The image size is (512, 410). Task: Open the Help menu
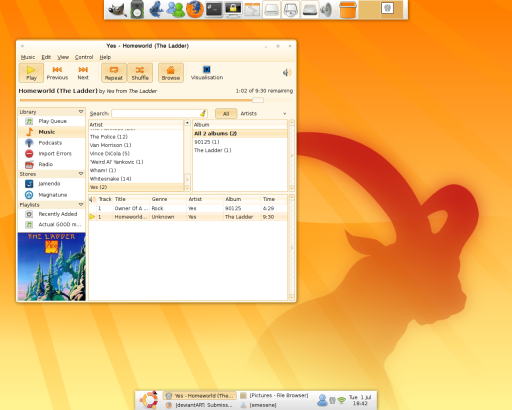[105, 57]
